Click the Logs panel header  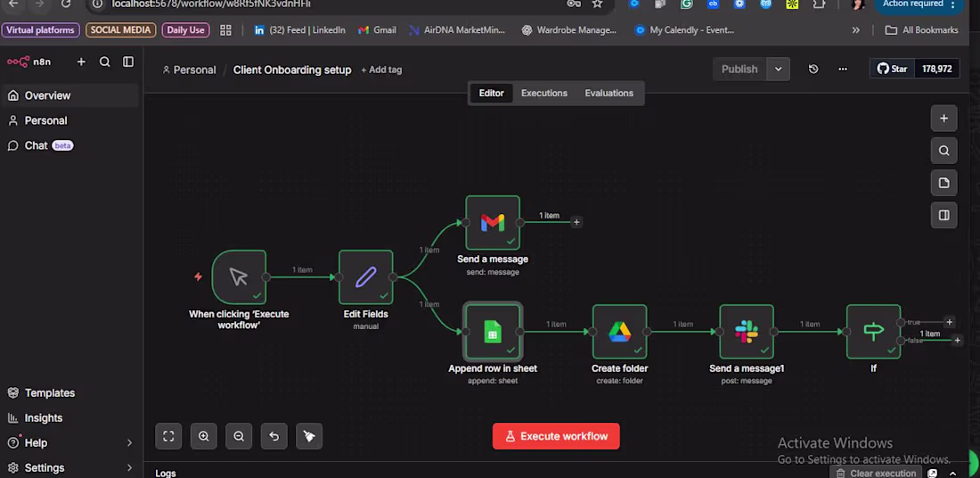[x=166, y=474]
